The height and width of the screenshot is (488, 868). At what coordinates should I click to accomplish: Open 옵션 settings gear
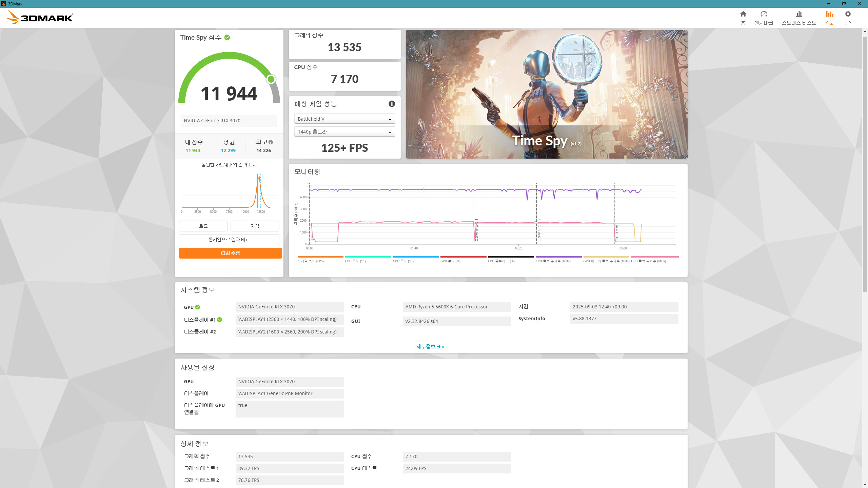tap(848, 18)
